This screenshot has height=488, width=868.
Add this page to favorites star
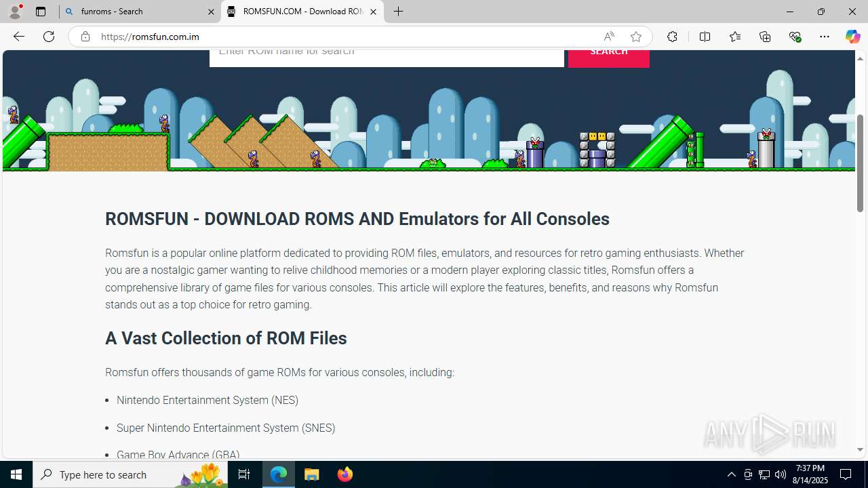click(x=635, y=37)
